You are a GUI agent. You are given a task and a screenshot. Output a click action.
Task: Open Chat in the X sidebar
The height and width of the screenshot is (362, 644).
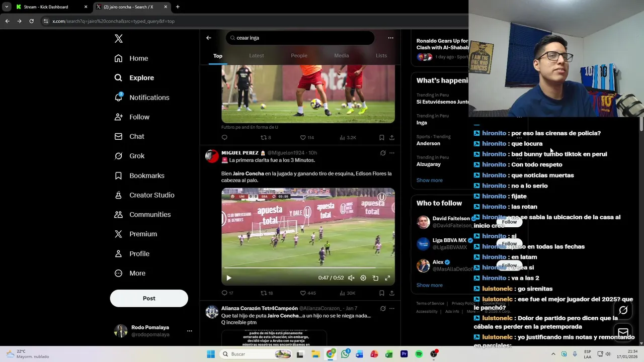tap(129, 136)
